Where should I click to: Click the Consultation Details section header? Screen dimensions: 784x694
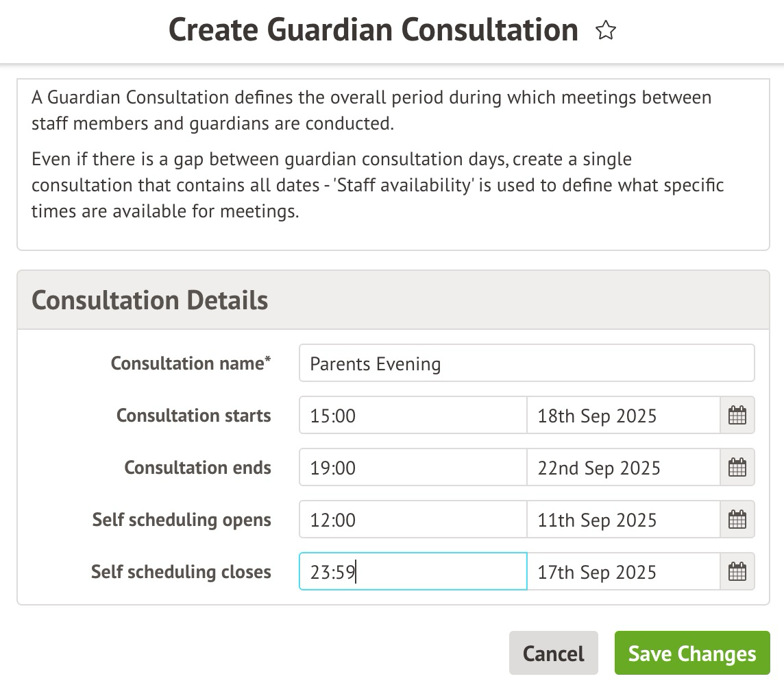pyautogui.click(x=150, y=300)
